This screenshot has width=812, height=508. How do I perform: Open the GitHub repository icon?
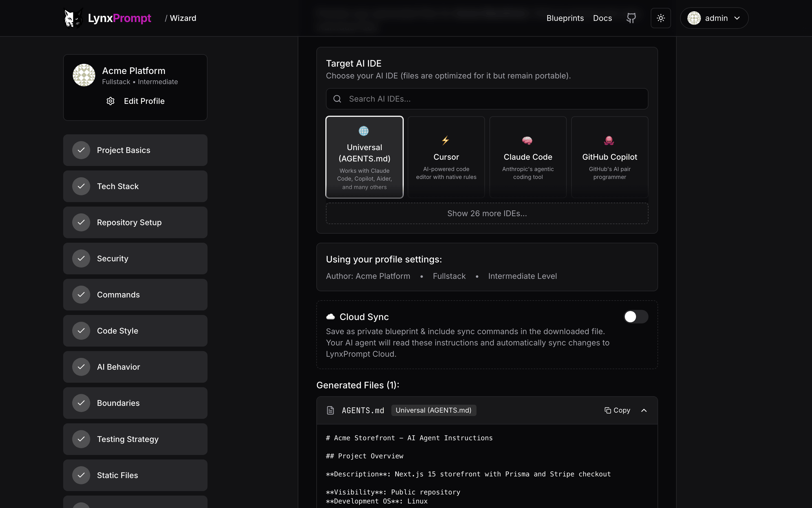631,18
